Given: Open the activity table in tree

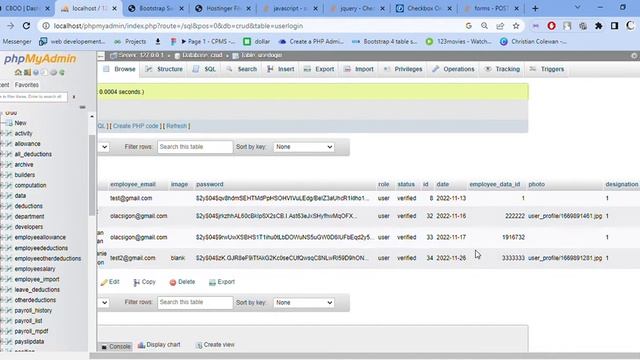Looking at the screenshot, I should coord(23,133).
